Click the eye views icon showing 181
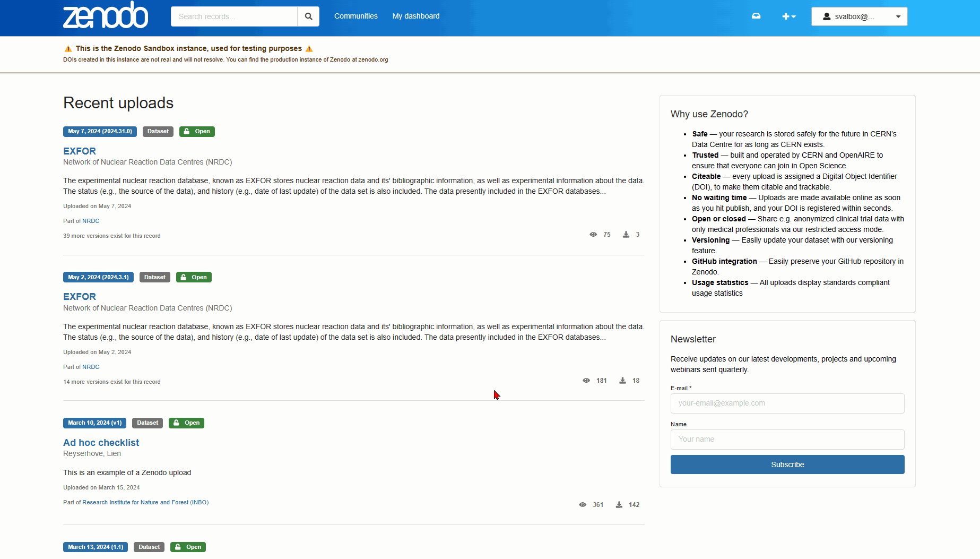The height and width of the screenshot is (559, 980). pos(586,381)
